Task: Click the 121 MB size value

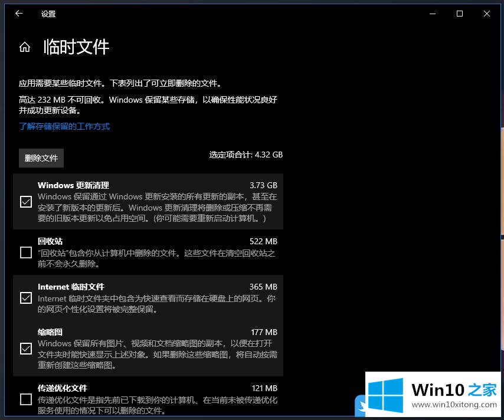Action: pos(264,388)
